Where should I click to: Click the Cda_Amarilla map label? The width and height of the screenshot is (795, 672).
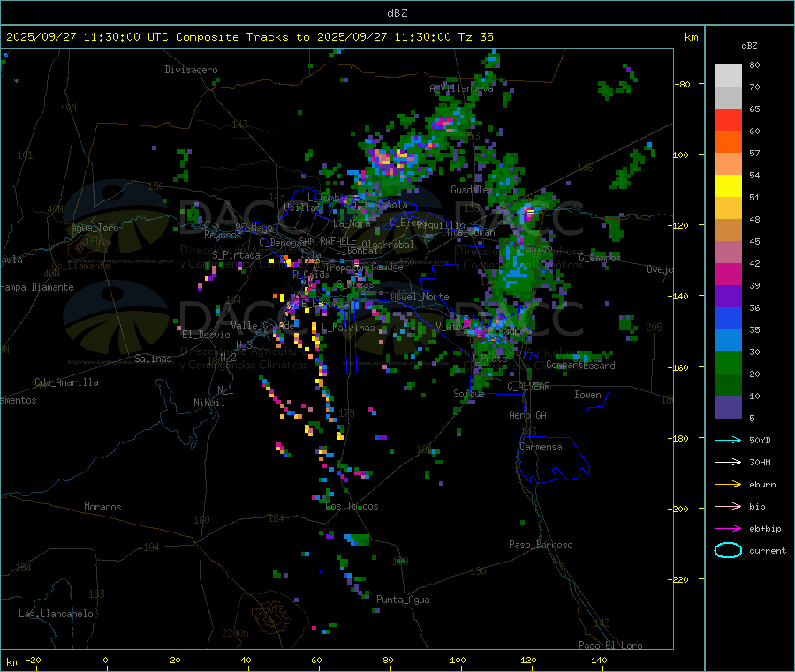pos(66,382)
